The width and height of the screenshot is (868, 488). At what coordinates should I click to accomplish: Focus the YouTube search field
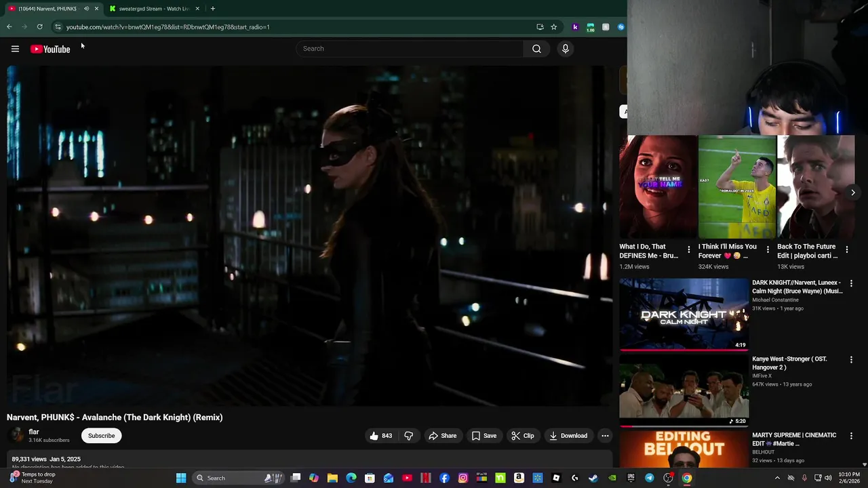[x=410, y=49]
